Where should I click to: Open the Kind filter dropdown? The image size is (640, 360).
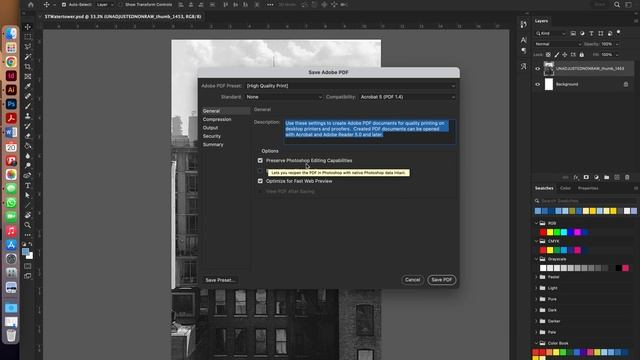point(551,33)
